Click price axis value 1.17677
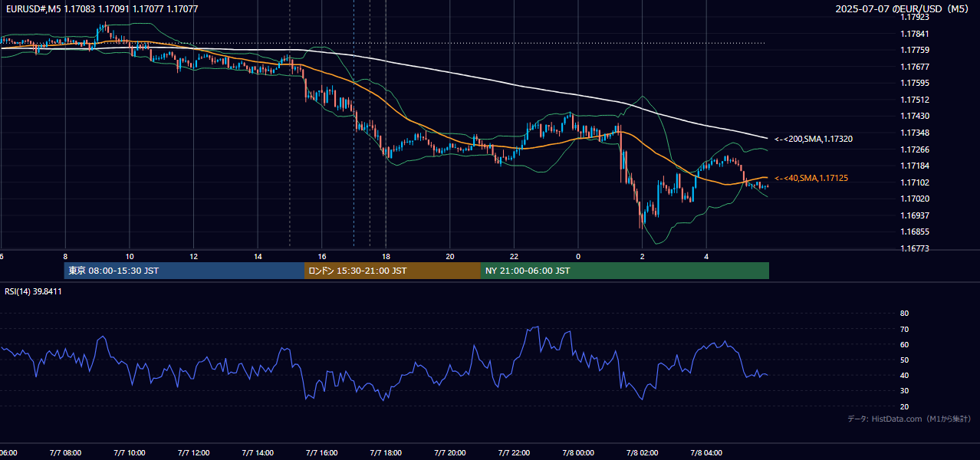The width and height of the screenshot is (980, 460). pos(914,67)
